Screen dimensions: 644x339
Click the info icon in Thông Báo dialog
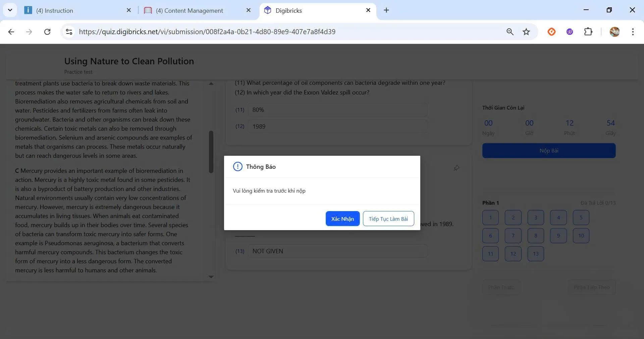tap(237, 166)
